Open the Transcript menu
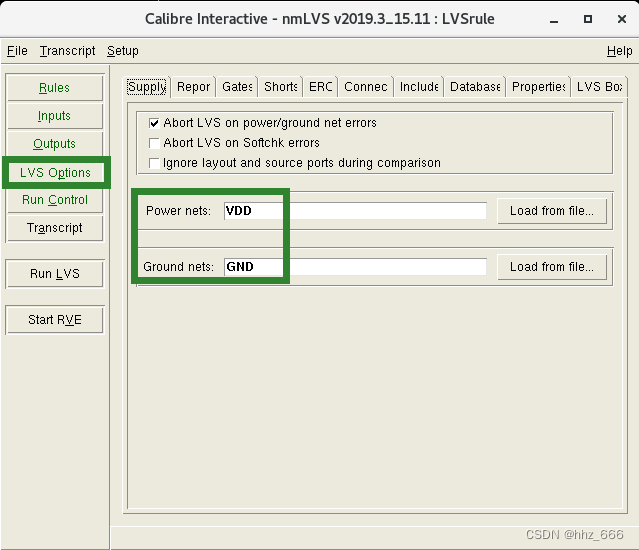 tap(68, 51)
